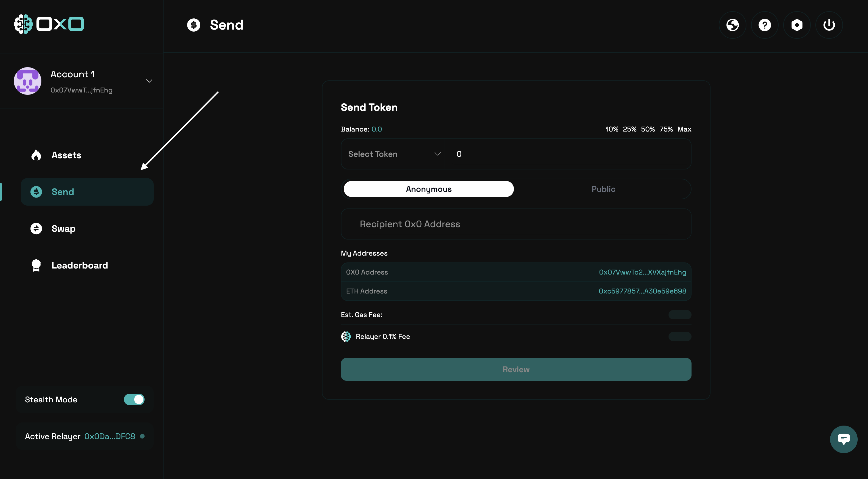Set amount to Max percentage

pos(684,129)
